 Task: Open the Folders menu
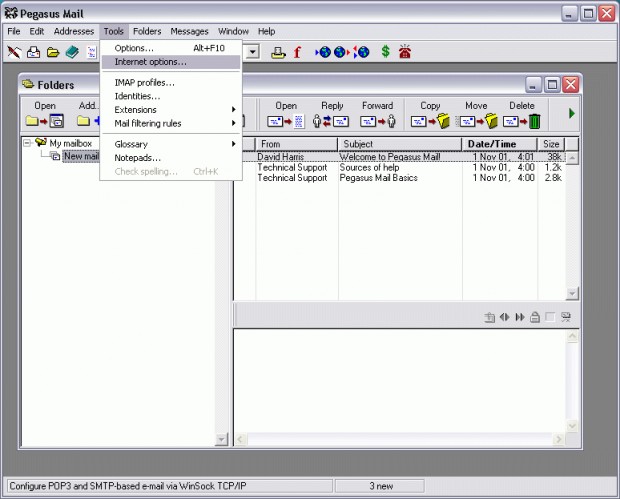(x=147, y=31)
